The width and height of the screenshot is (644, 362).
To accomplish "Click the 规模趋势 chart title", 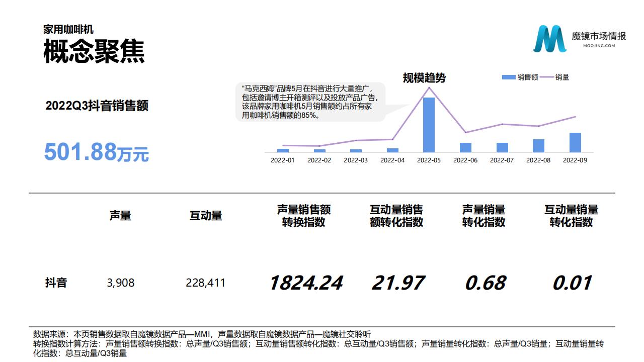I will 424,78.
